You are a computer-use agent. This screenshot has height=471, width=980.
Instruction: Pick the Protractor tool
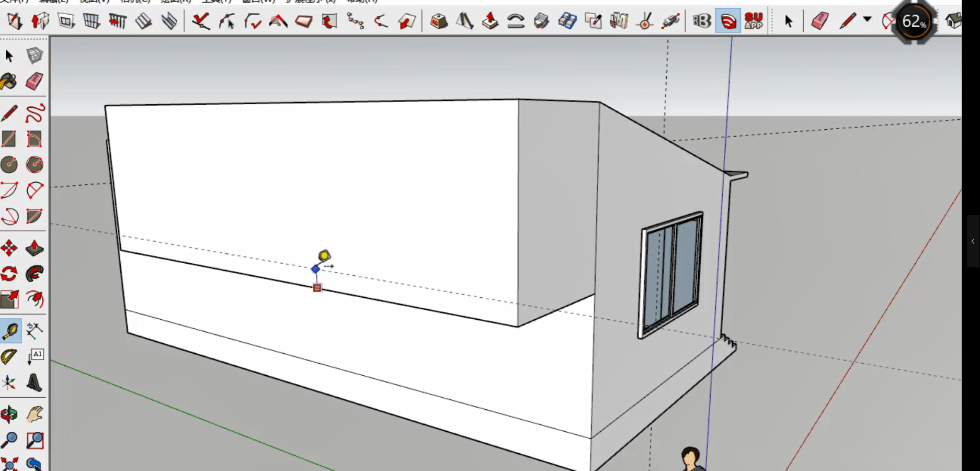9,357
